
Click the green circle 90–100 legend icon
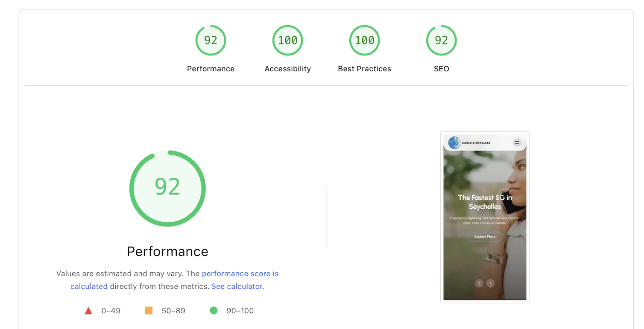coord(214,311)
